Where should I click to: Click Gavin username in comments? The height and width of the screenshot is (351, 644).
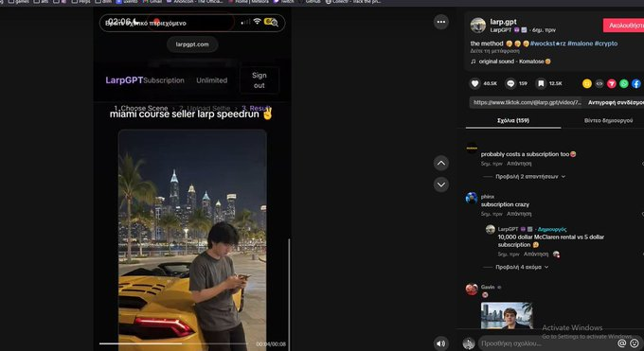(488, 287)
